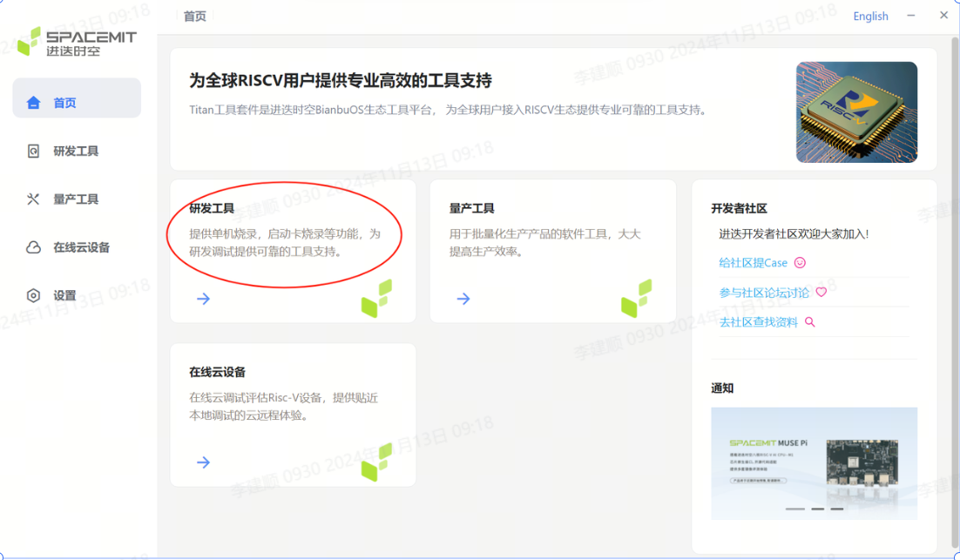Image resolution: width=960 pixels, height=560 pixels.
Task: Open 量产工具 from the sidebar
Action: pyautogui.click(x=77, y=199)
